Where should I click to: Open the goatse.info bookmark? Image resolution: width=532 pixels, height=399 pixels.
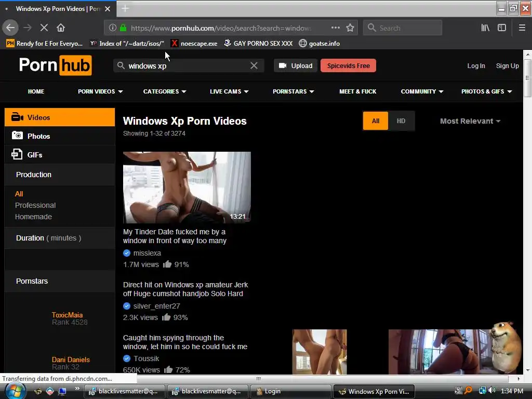pos(320,44)
